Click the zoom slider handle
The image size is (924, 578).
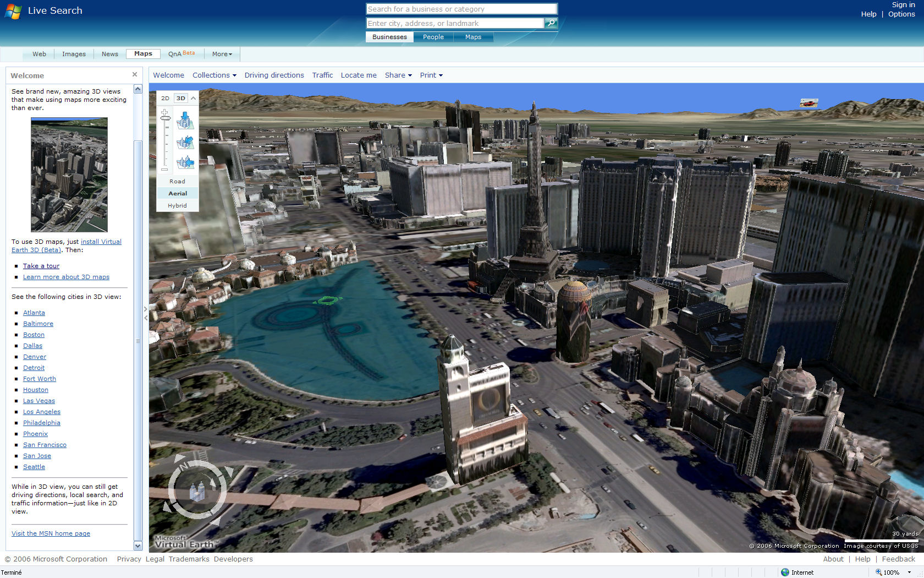tap(166, 118)
